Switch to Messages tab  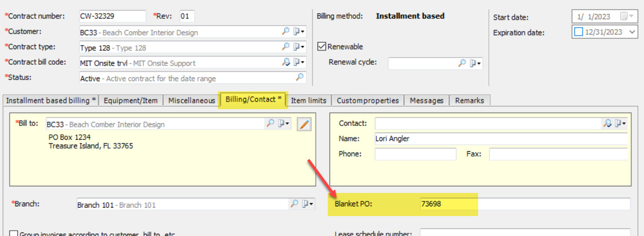[427, 100]
